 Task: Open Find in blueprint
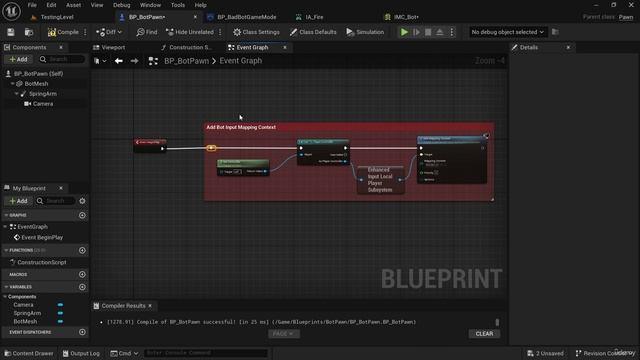147,32
